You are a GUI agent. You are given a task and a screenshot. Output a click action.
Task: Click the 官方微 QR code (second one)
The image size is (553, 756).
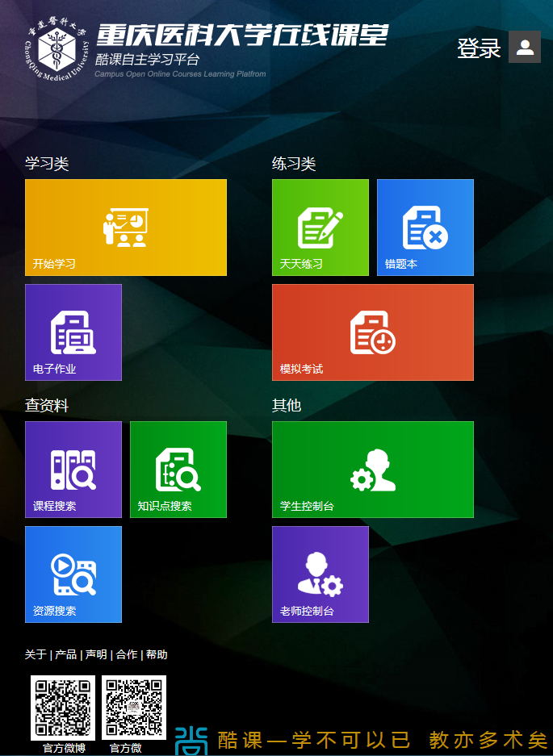point(134,708)
